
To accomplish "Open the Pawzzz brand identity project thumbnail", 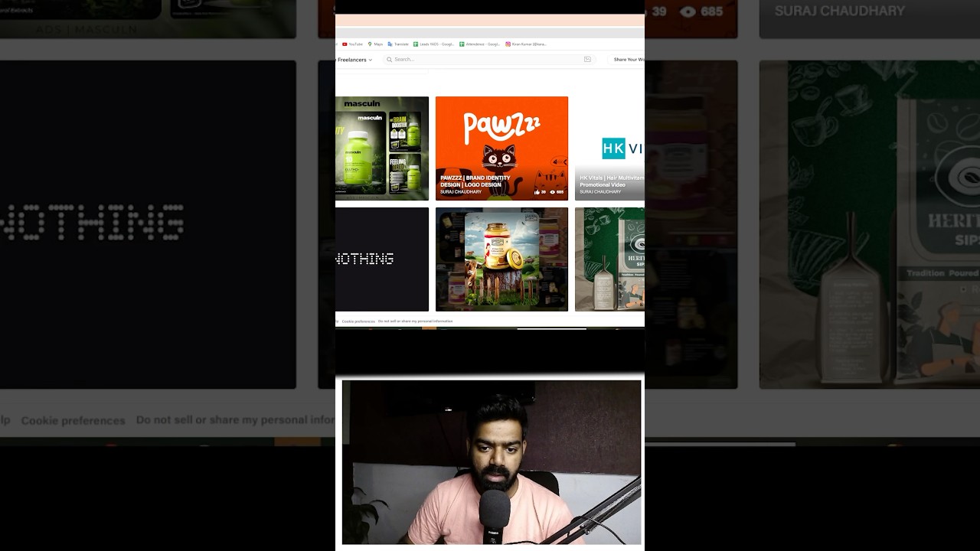I will click(x=501, y=148).
